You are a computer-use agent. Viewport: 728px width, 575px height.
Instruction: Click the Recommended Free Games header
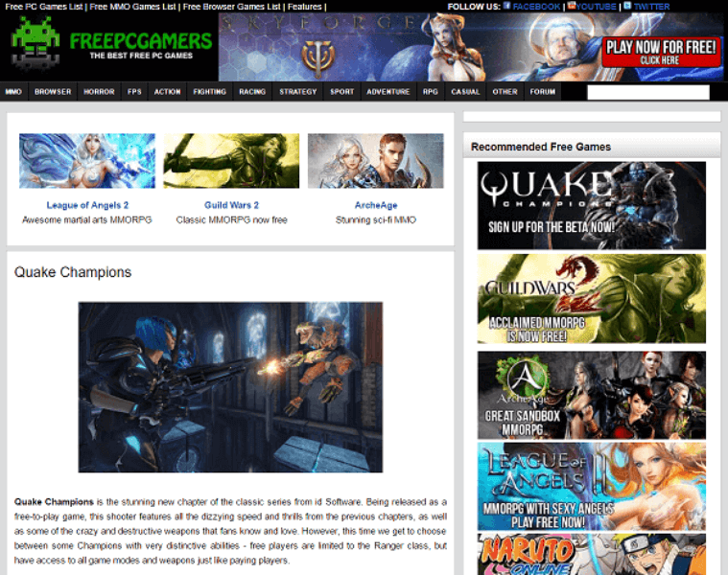tap(541, 147)
